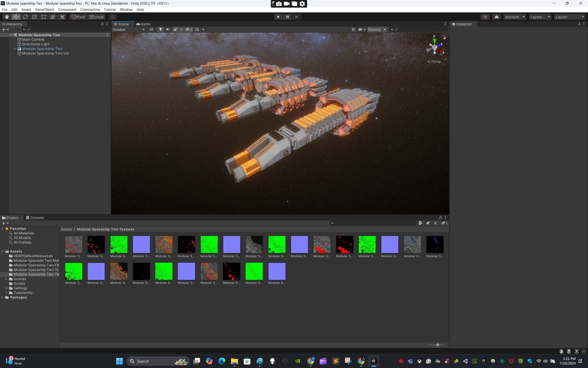Open Project search by label filter
588x368 pixels.
[428, 223]
